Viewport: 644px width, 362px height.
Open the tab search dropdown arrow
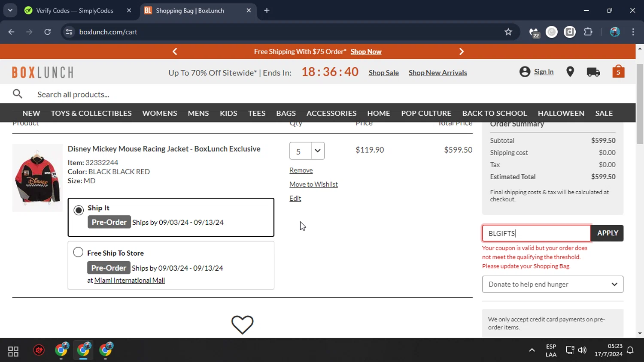click(10, 10)
